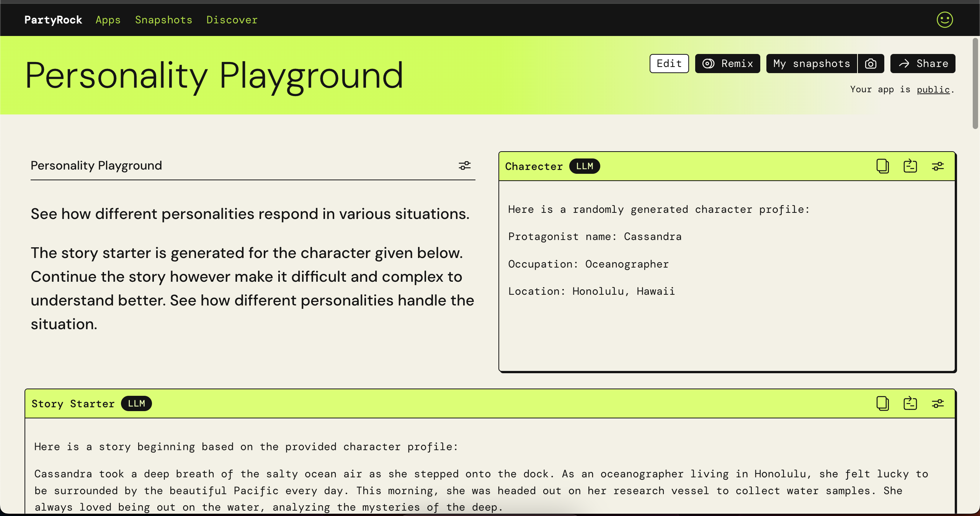The image size is (980, 516).
Task: Open the Discover nav item
Action: pyautogui.click(x=232, y=20)
